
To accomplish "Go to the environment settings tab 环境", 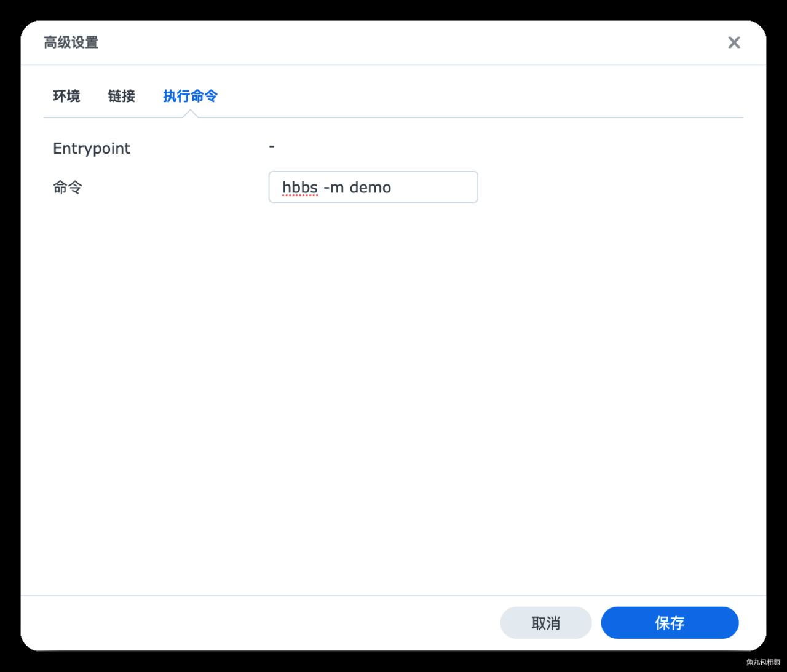I will pos(66,96).
